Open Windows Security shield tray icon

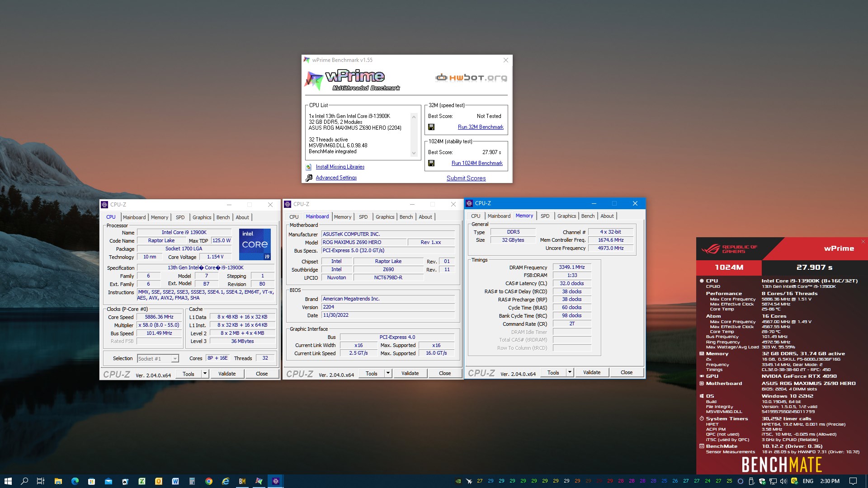pos(762,481)
